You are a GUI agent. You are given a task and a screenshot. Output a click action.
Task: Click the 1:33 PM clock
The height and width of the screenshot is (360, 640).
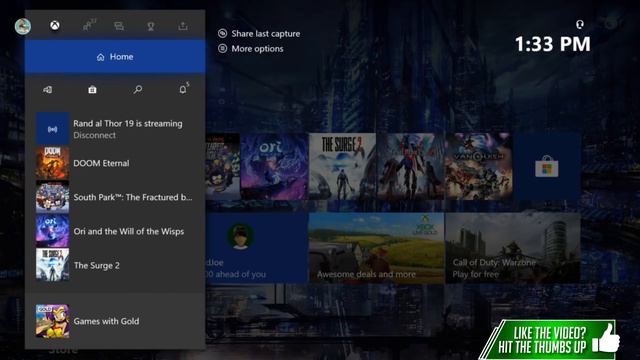click(553, 44)
